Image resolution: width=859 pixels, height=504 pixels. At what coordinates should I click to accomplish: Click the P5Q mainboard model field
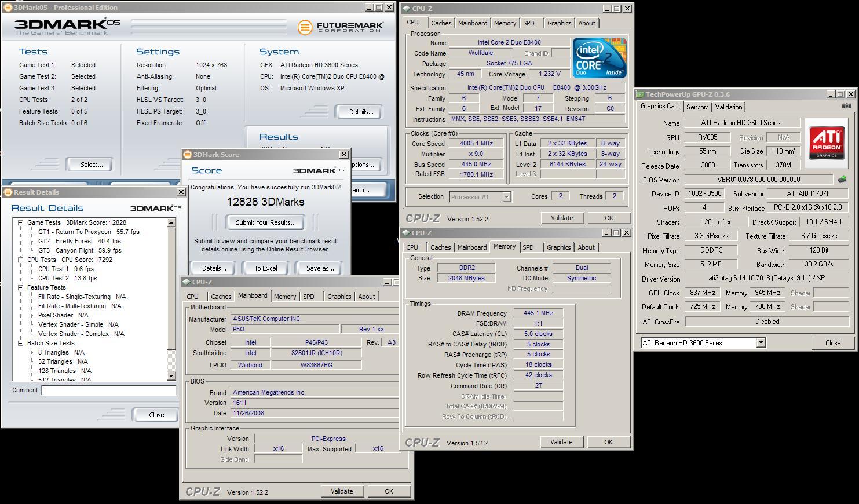[x=285, y=329]
